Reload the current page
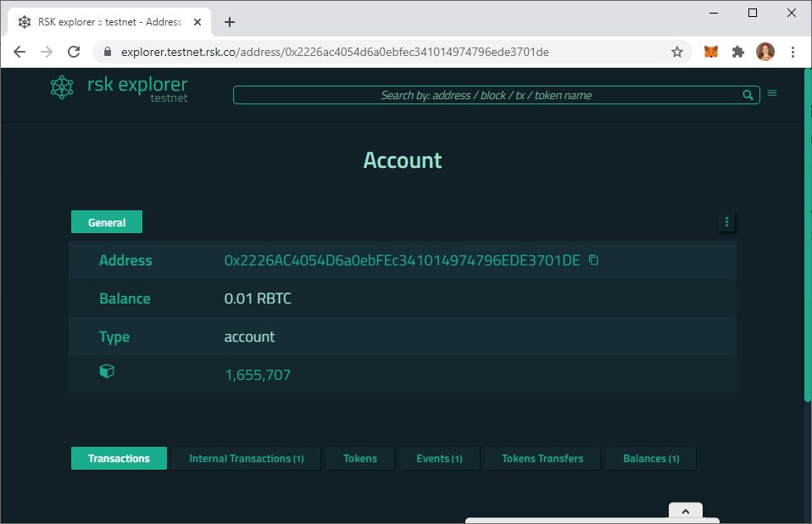This screenshot has height=524, width=812. pos(74,52)
